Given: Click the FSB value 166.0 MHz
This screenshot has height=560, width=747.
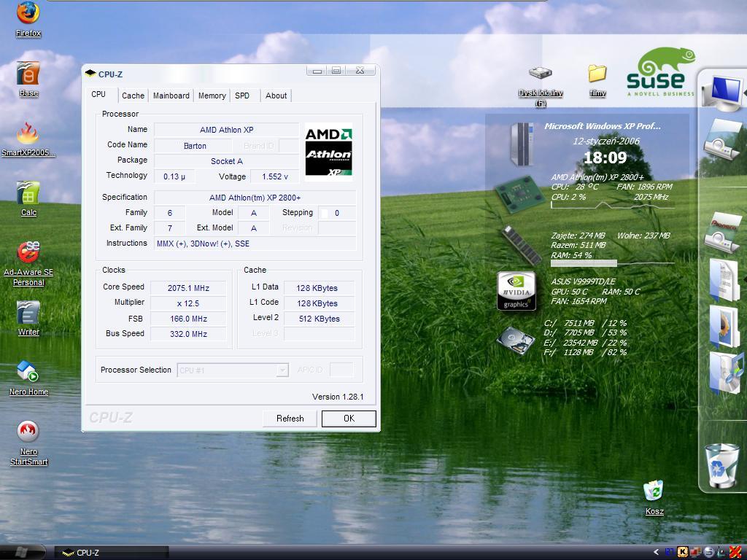Looking at the screenshot, I should [x=188, y=319].
